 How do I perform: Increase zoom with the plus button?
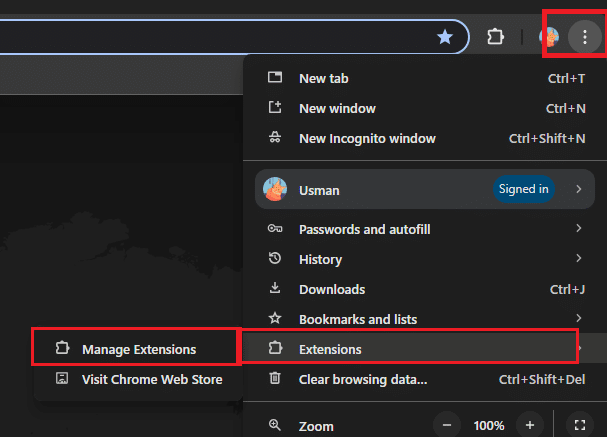(x=530, y=425)
